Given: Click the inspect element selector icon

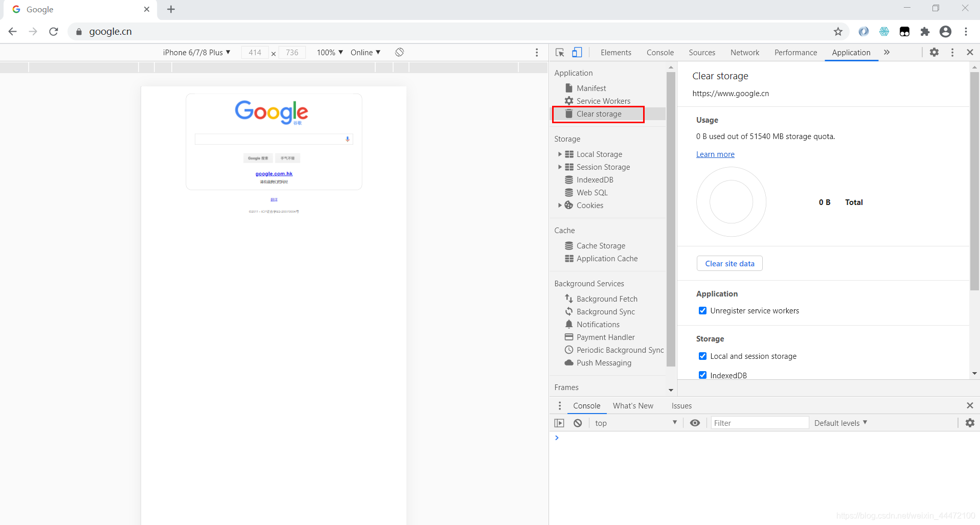Looking at the screenshot, I should coord(560,52).
